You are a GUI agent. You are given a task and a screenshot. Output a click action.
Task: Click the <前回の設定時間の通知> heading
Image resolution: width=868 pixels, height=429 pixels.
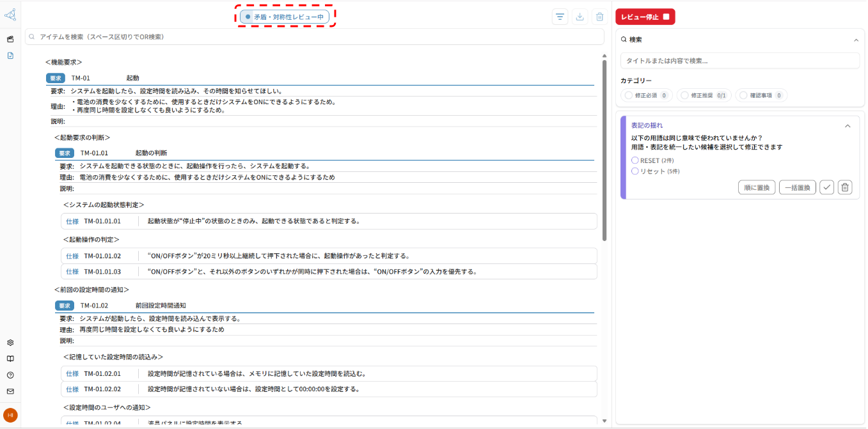(91, 290)
